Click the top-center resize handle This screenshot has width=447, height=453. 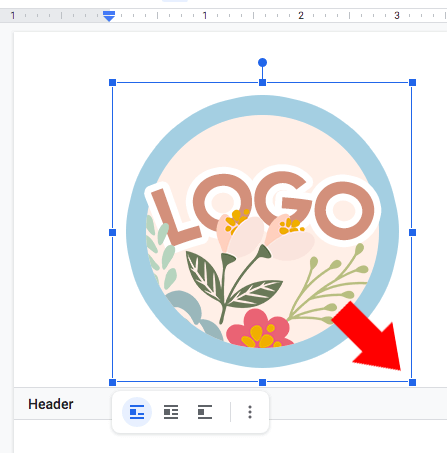tap(262, 82)
